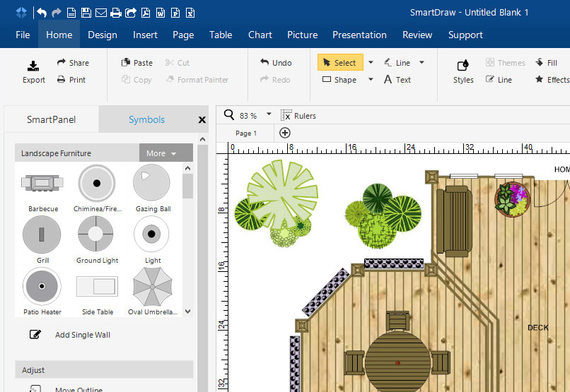Choose the Gazing Ball symbol

pyautogui.click(x=151, y=184)
